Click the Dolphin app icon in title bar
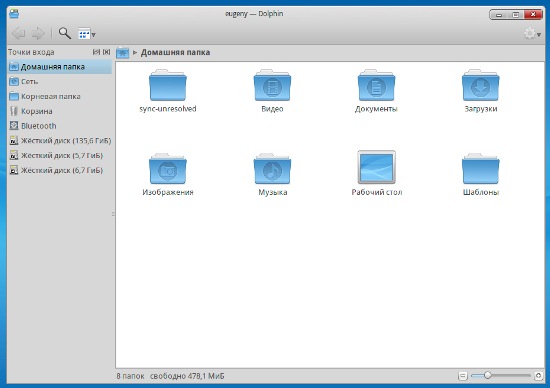This screenshot has width=550, height=388. 14,14
